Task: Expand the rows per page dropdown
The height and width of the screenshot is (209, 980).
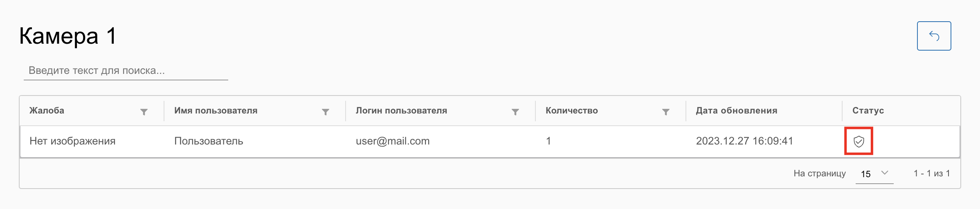Action: (x=885, y=173)
